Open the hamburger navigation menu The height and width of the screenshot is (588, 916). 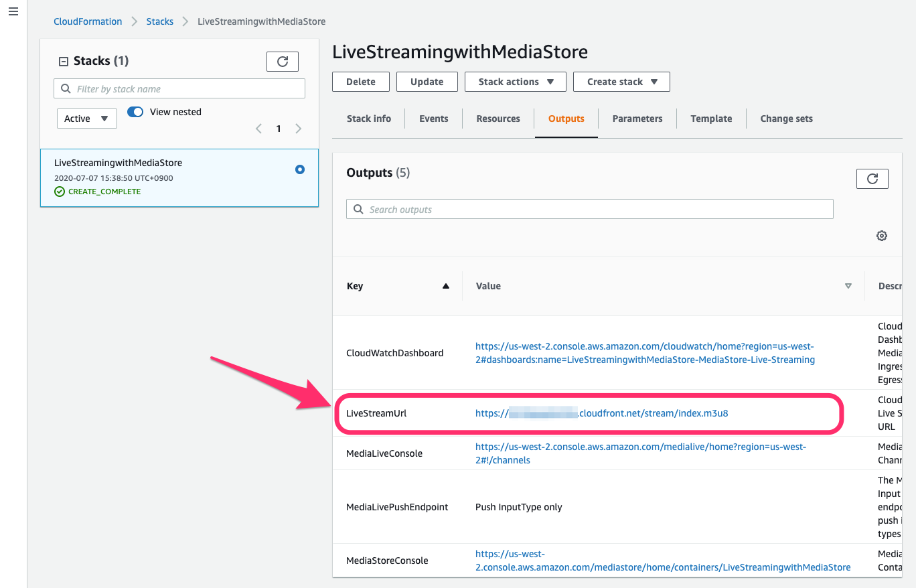13,12
